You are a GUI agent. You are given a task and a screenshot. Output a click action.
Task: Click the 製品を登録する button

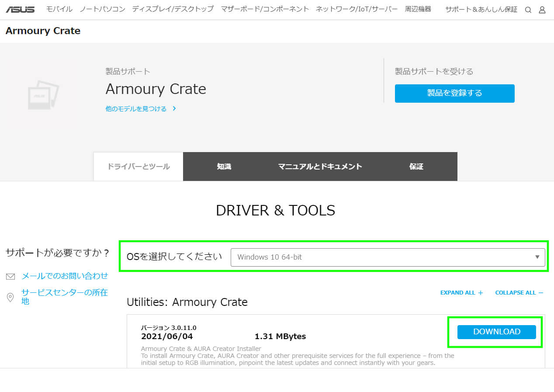454,94
